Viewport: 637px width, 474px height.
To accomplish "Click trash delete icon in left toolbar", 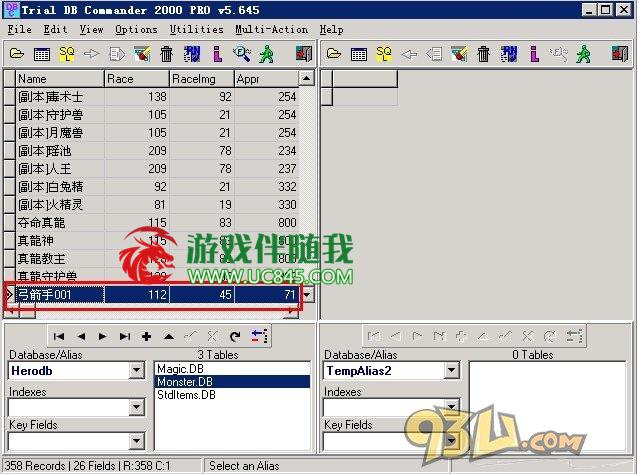I will pyautogui.click(x=167, y=53).
